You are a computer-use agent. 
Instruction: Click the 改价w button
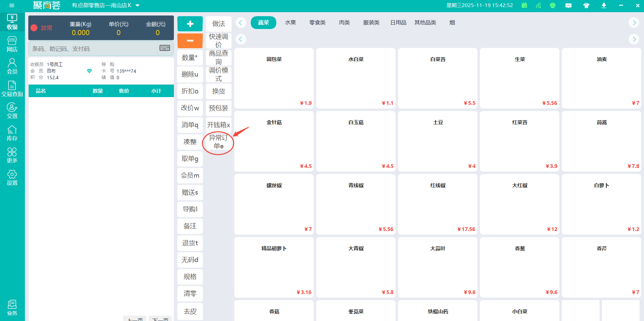tap(190, 108)
